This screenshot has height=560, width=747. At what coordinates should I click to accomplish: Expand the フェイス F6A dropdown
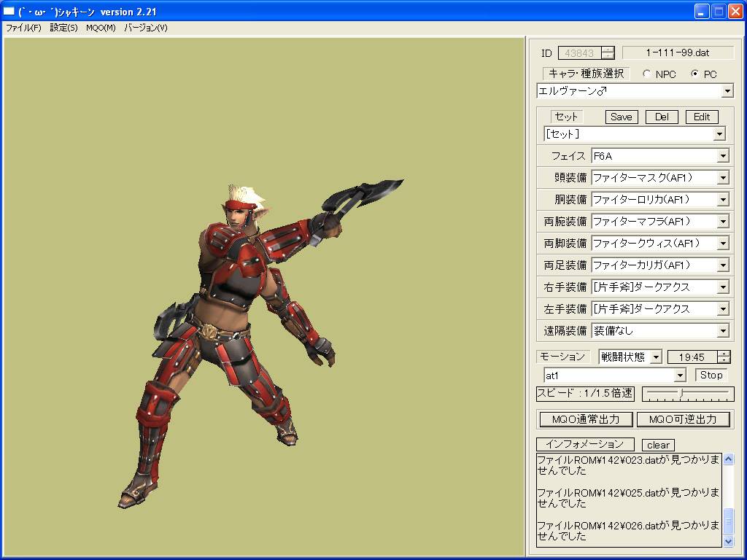point(722,156)
